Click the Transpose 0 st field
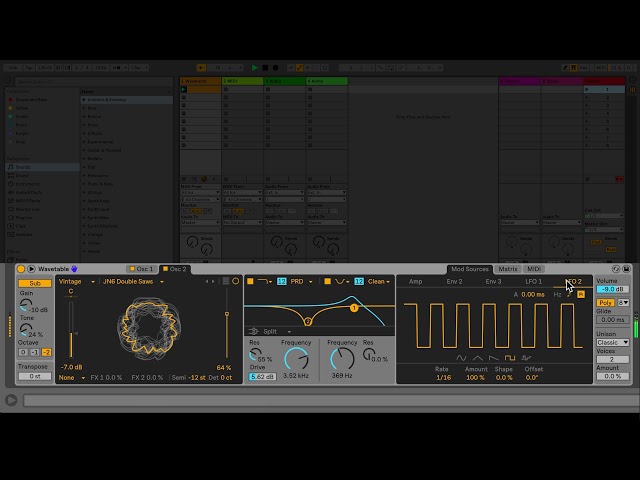 [35, 376]
